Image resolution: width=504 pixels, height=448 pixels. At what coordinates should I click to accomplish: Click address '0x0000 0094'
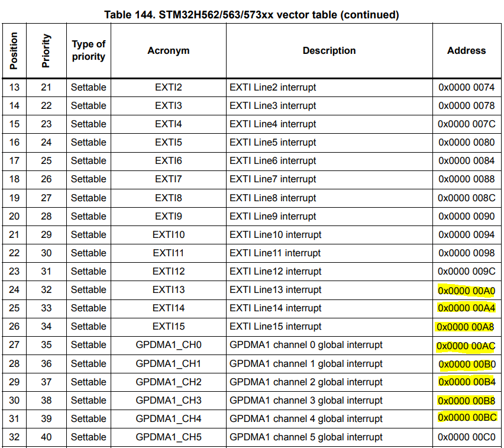[x=466, y=234]
